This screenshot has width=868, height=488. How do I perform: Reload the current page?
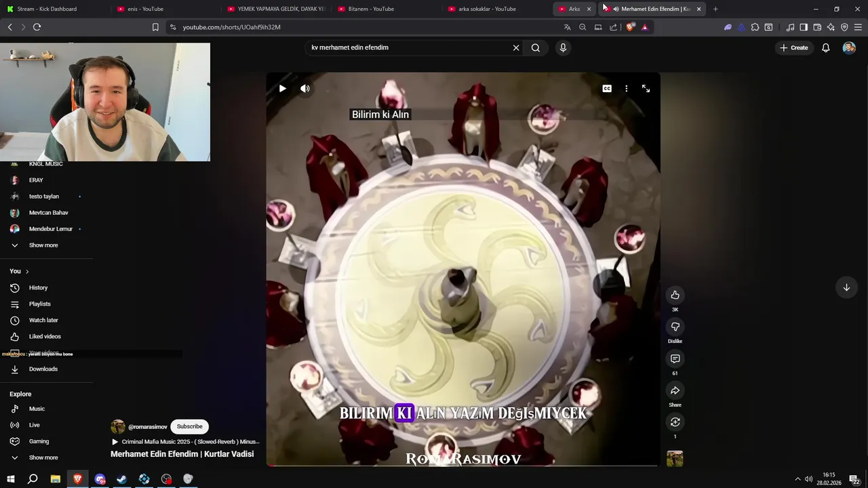point(37,27)
